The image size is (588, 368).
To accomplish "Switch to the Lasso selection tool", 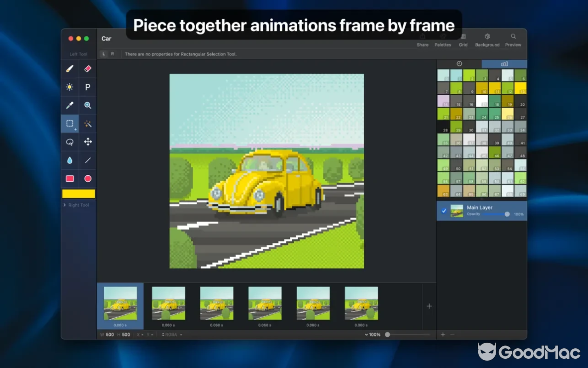I will [69, 142].
